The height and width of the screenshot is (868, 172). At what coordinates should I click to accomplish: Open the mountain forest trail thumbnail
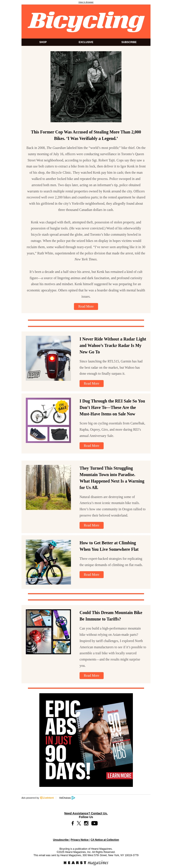pos(48,487)
